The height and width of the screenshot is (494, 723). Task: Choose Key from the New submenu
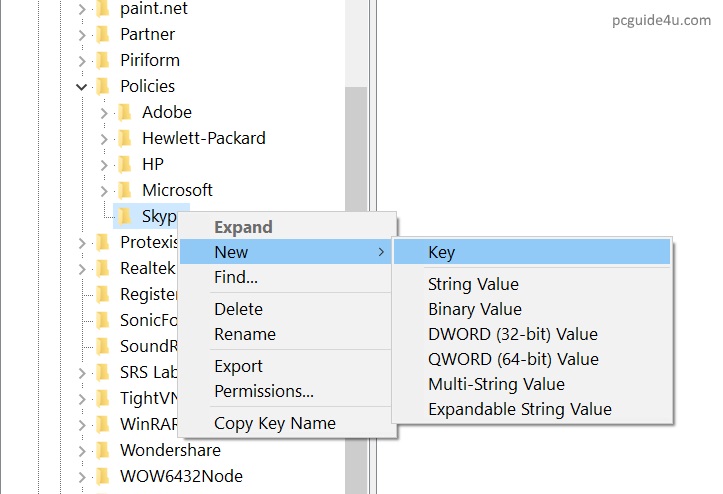point(441,253)
